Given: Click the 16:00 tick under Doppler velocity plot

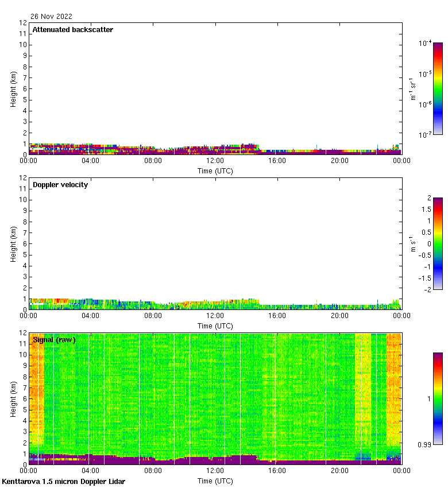Looking at the screenshot, I should [277, 316].
